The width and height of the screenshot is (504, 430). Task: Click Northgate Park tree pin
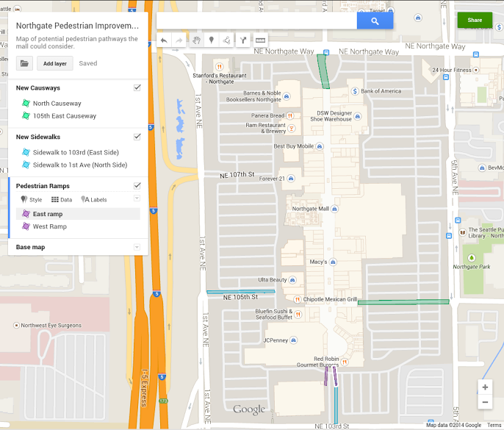click(472, 258)
